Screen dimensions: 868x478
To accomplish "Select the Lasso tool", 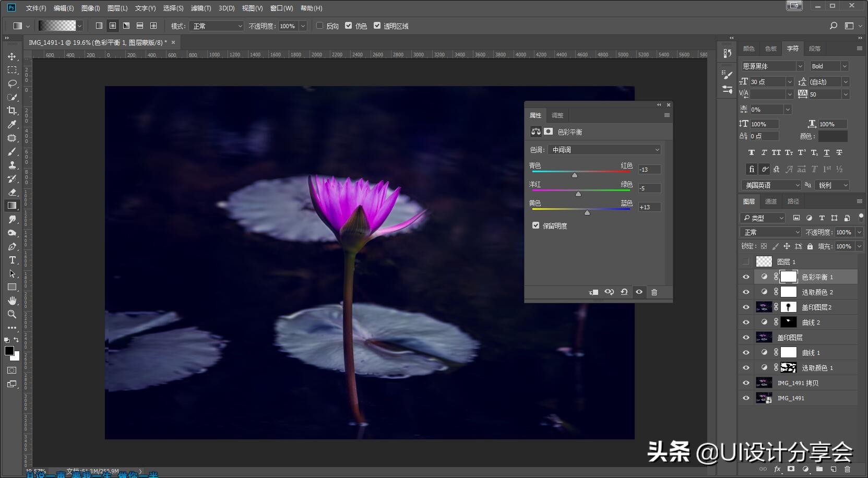I will [x=12, y=83].
